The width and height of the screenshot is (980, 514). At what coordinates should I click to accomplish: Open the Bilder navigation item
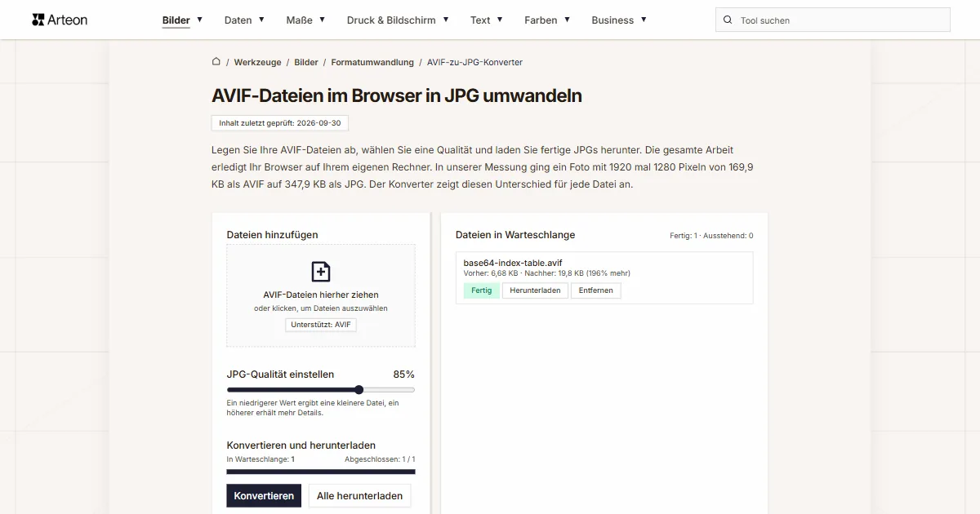176,20
